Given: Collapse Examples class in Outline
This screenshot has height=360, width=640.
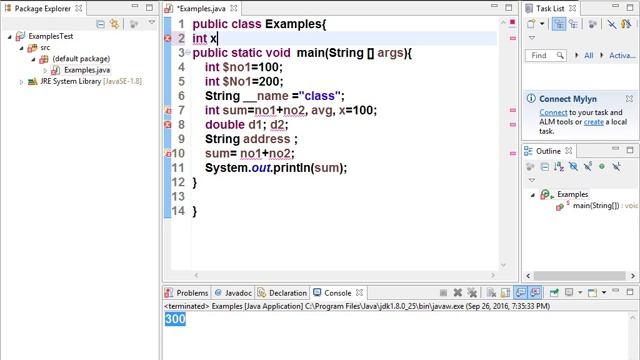Looking at the screenshot, I should click(533, 195).
